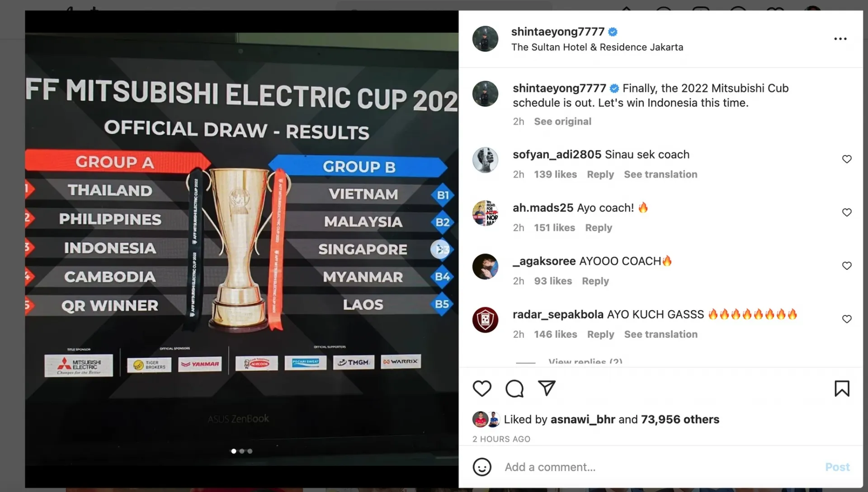This screenshot has height=492, width=868.
Task: Open The Sultan Hotel & Residence Jakarta location
Action: 597,47
